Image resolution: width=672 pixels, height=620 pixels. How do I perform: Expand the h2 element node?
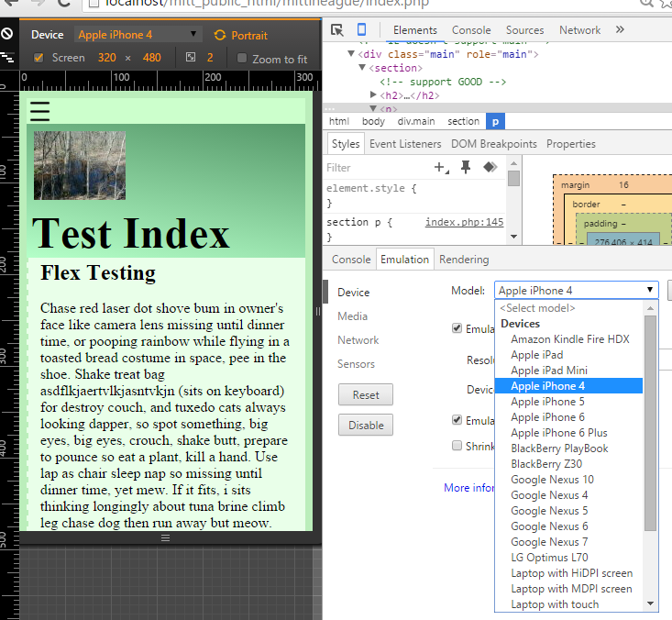[x=374, y=95]
